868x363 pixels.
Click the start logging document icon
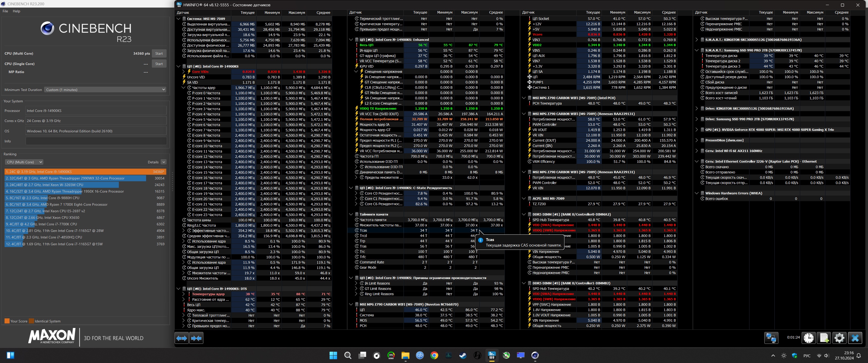pos(824,338)
